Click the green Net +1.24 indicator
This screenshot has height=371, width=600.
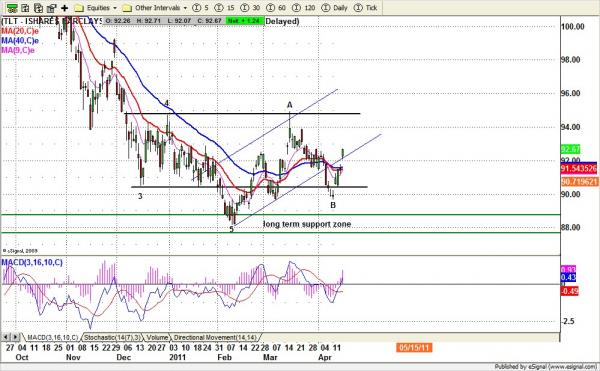(245, 21)
